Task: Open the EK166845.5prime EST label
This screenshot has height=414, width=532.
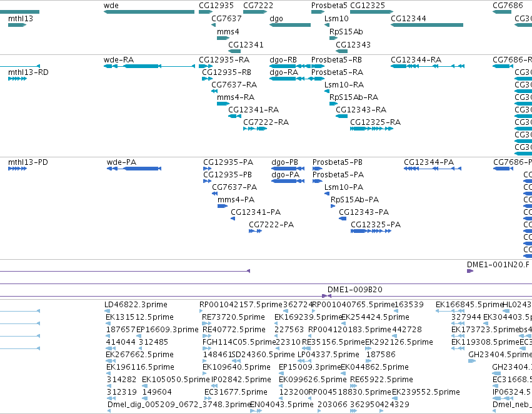Action: pyautogui.click(x=469, y=305)
